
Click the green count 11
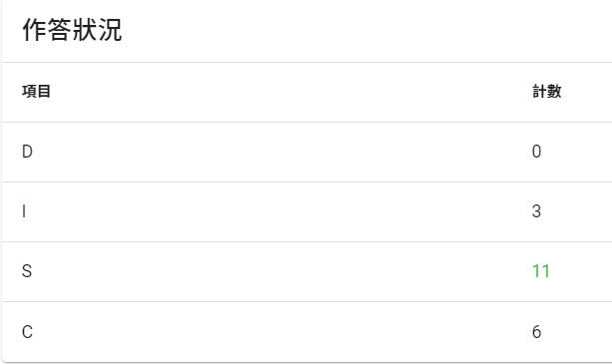(541, 271)
